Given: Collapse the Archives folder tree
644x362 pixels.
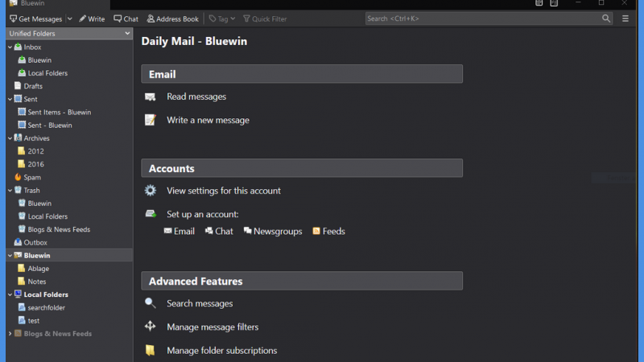Looking at the screenshot, I should pos(10,138).
